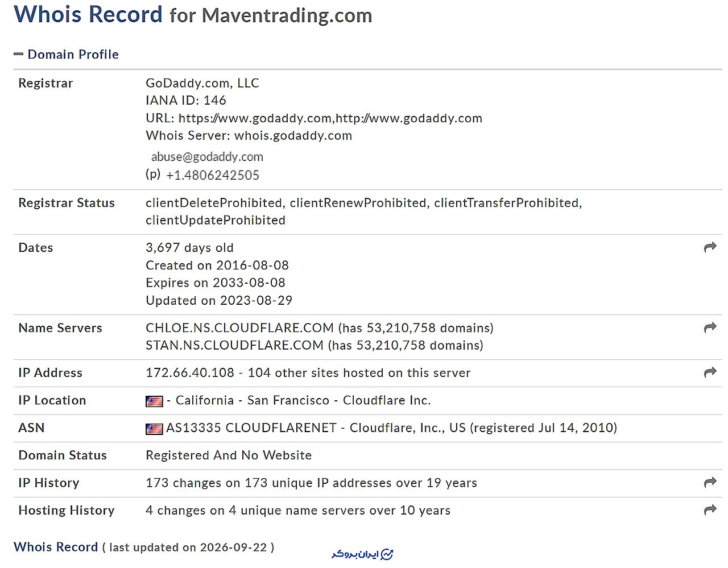
Task: Click the Name Servers row label
Action: point(60,328)
